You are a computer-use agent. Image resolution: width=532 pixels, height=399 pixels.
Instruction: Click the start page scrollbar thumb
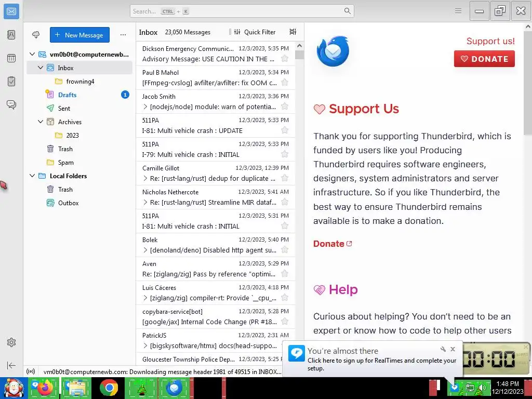pos(528,83)
